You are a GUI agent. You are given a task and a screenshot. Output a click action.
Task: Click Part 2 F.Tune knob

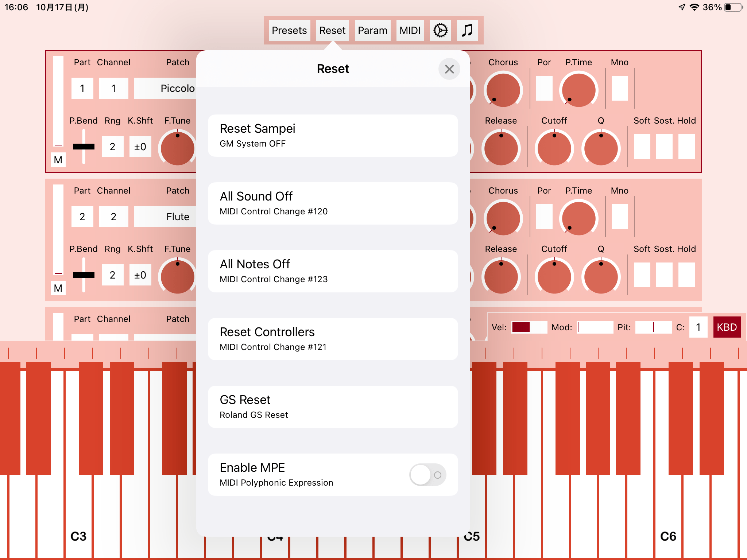click(x=178, y=277)
